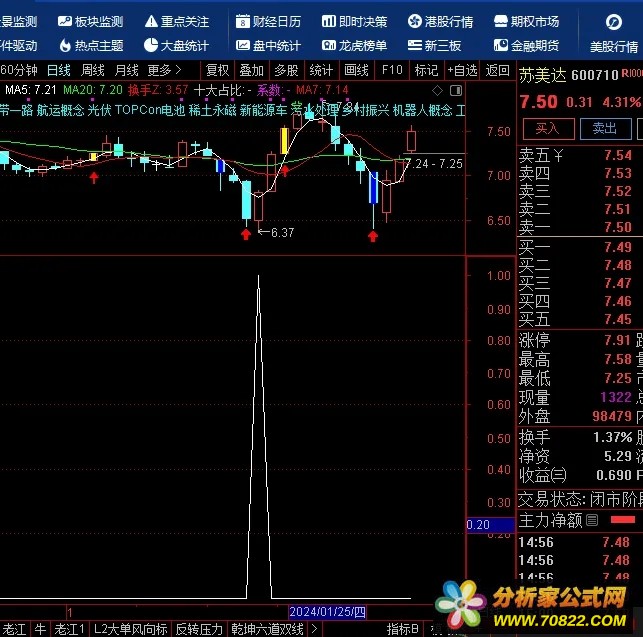
Task: Click the 返回 back button
Action: coord(497,70)
